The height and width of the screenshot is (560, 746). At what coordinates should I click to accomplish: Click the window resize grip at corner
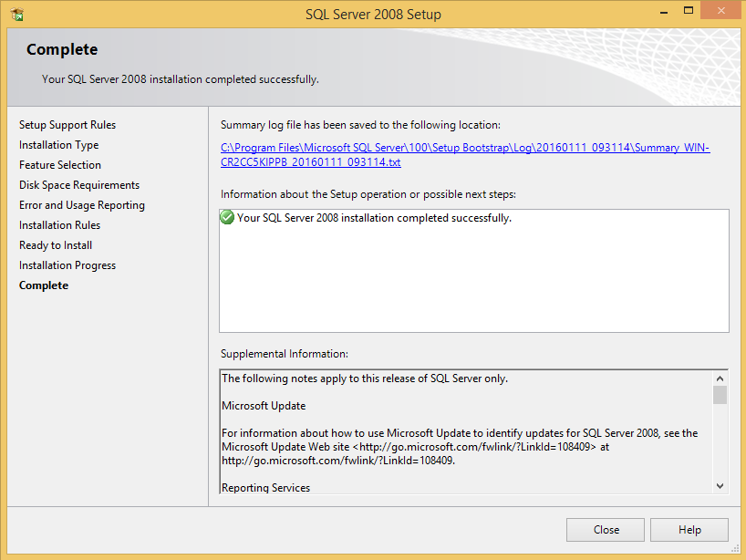click(735, 549)
